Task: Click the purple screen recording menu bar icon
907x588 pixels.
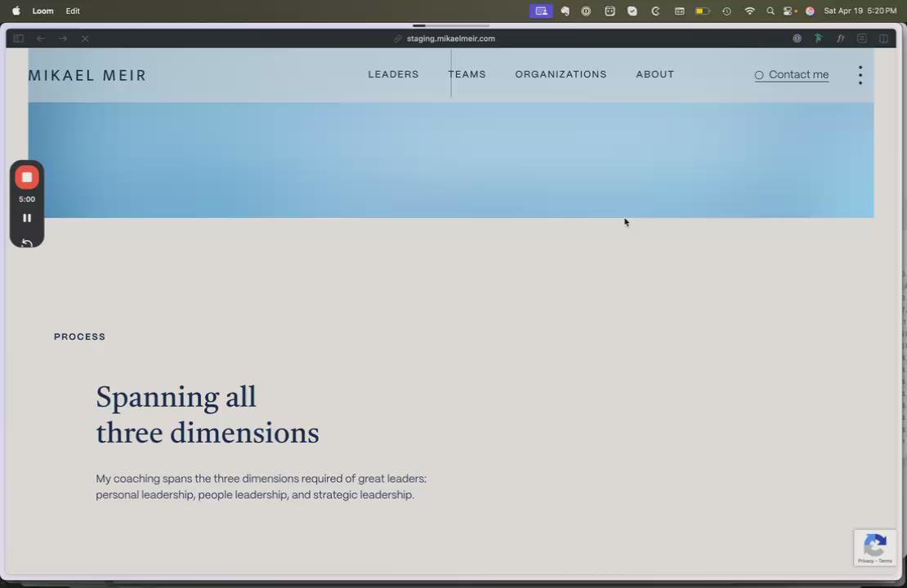Action: 541,11
